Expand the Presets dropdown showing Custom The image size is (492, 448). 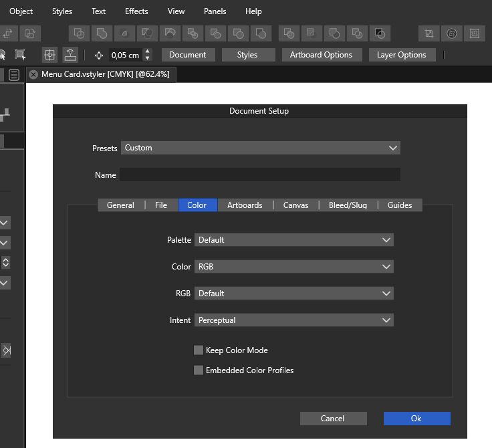coord(261,148)
